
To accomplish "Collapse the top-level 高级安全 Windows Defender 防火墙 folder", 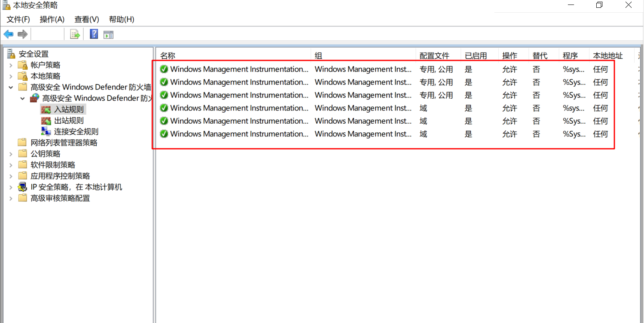I will coord(11,87).
